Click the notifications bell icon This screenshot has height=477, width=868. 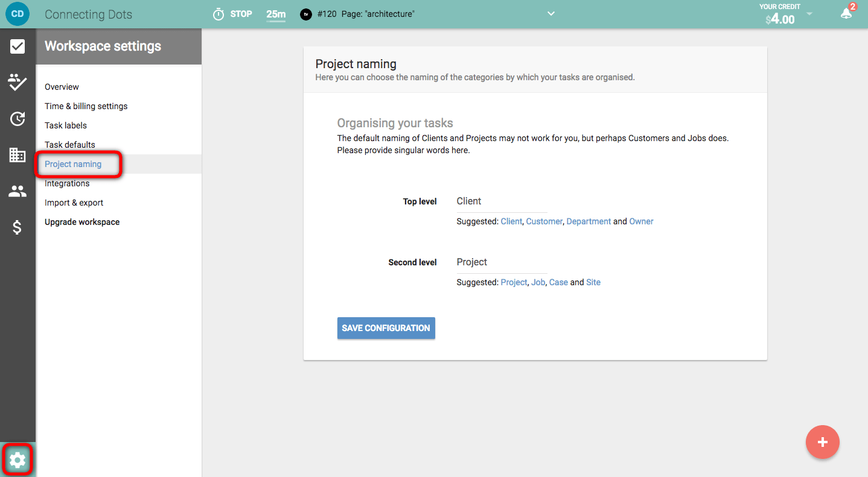coord(846,13)
